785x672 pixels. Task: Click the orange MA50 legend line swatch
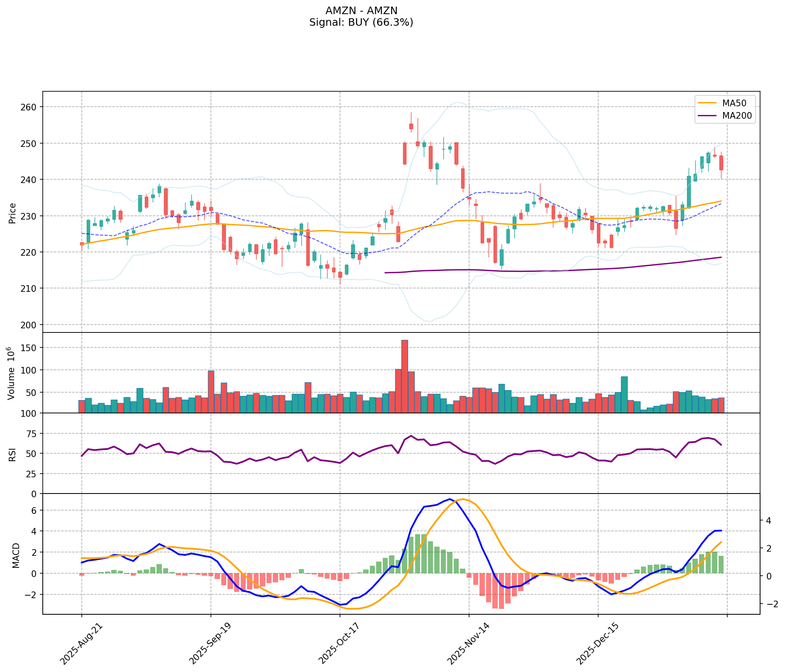tap(707, 103)
